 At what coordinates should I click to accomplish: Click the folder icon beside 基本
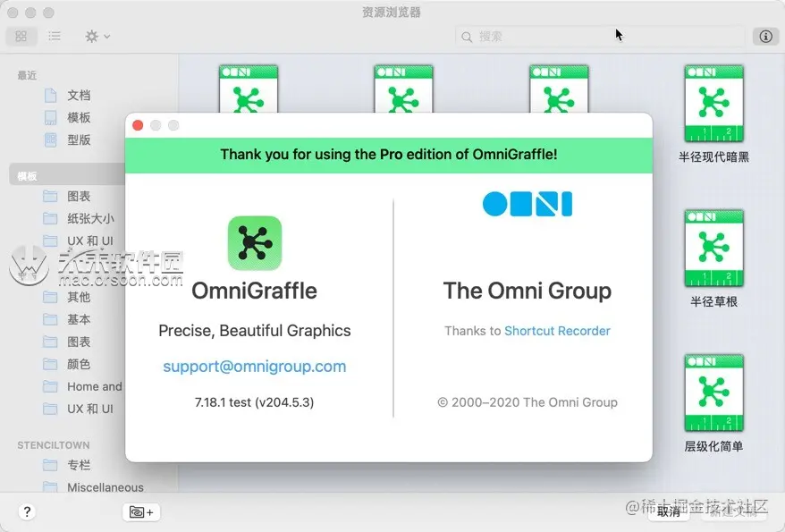50,319
